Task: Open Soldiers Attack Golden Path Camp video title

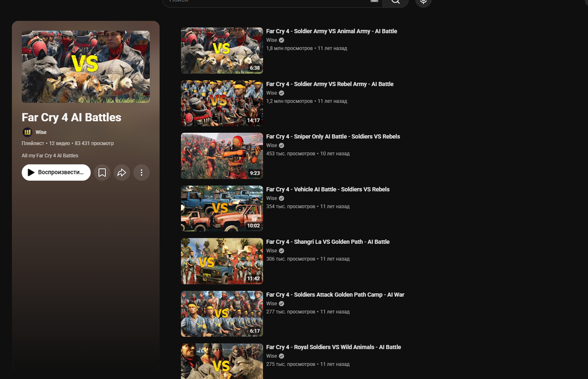Action: coord(335,294)
